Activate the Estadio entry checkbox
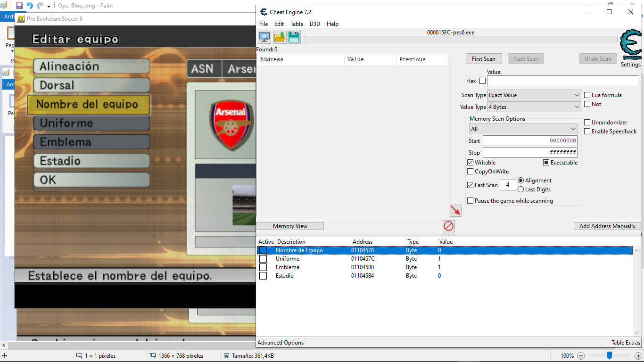This screenshot has width=644, height=362. point(263,276)
